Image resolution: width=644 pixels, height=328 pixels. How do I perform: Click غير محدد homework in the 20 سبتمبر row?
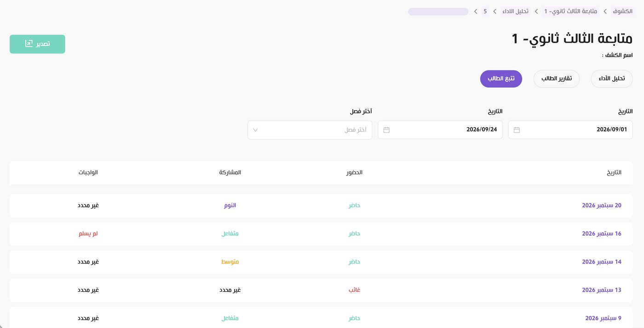[x=88, y=205]
